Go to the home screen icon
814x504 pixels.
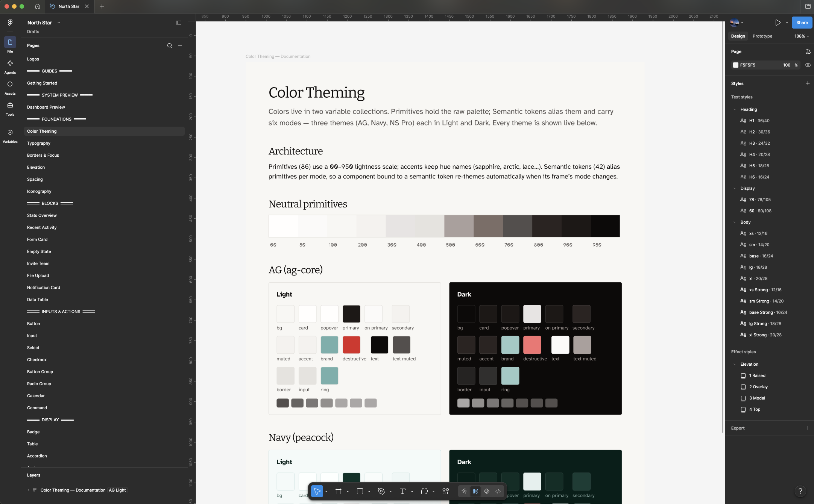pyautogui.click(x=38, y=6)
